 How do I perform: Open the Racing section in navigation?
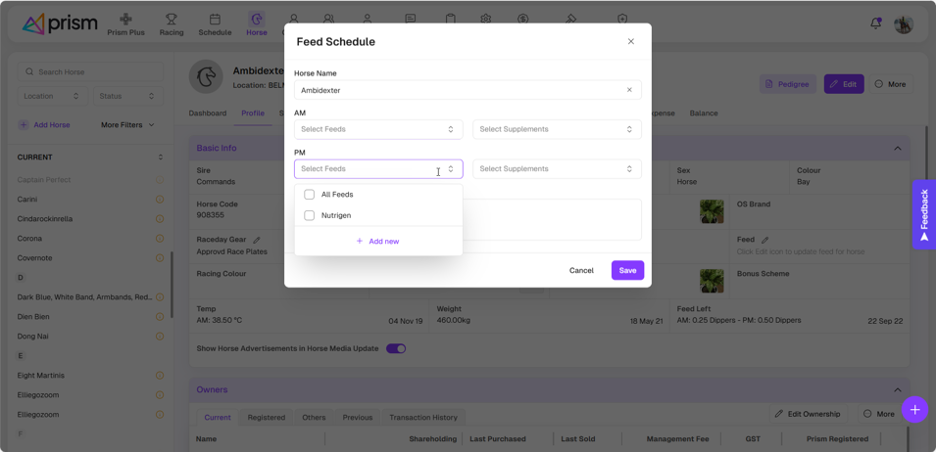coord(171,25)
